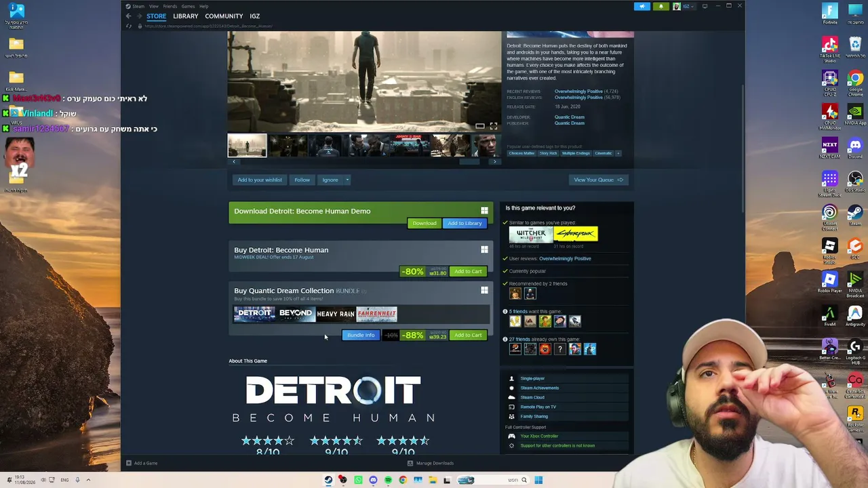Add Detroit: Become Human to cart
Viewport: 868px width, 488px height.
click(468, 271)
